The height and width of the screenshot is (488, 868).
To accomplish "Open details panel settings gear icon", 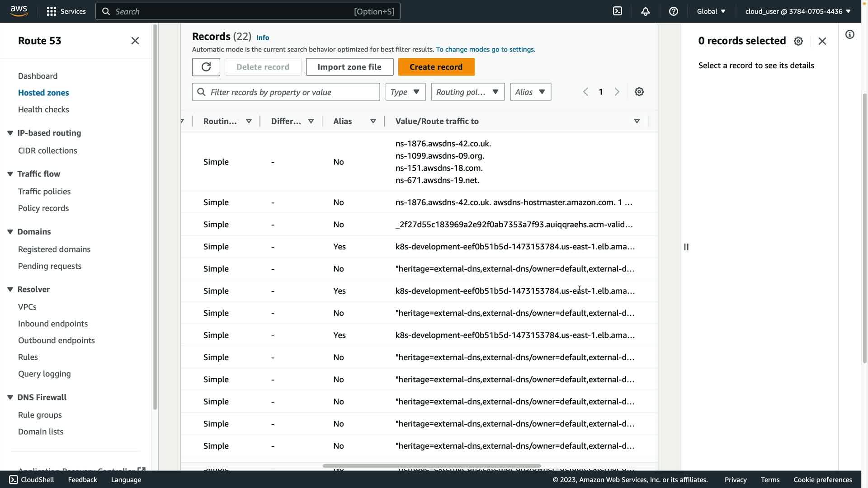I will tap(798, 41).
